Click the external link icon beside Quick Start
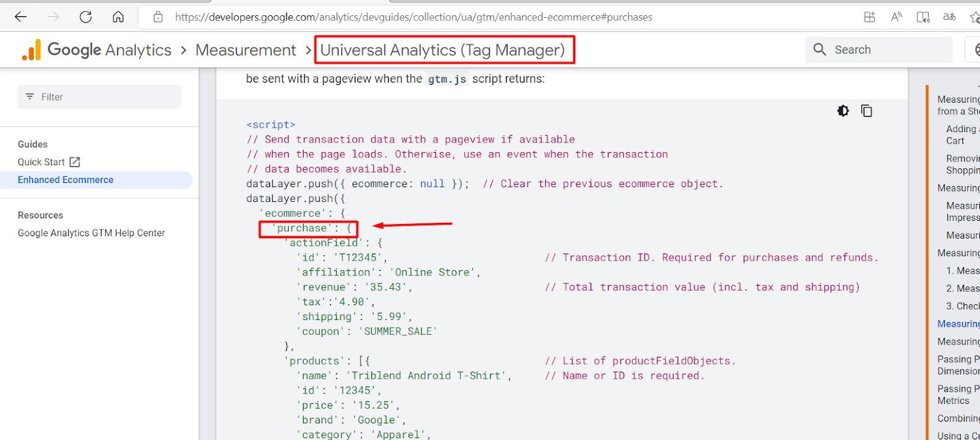Viewport: 980px width, 440px height. (x=75, y=162)
